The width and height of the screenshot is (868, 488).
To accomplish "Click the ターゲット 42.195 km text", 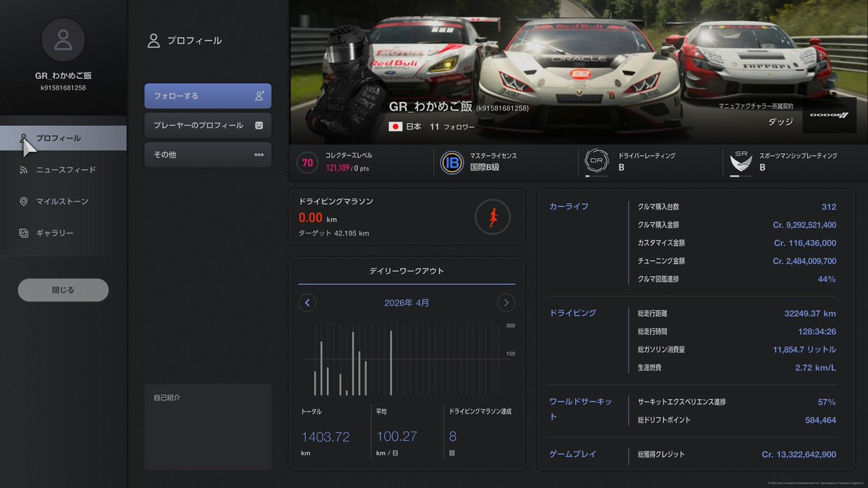I will pyautogui.click(x=333, y=234).
